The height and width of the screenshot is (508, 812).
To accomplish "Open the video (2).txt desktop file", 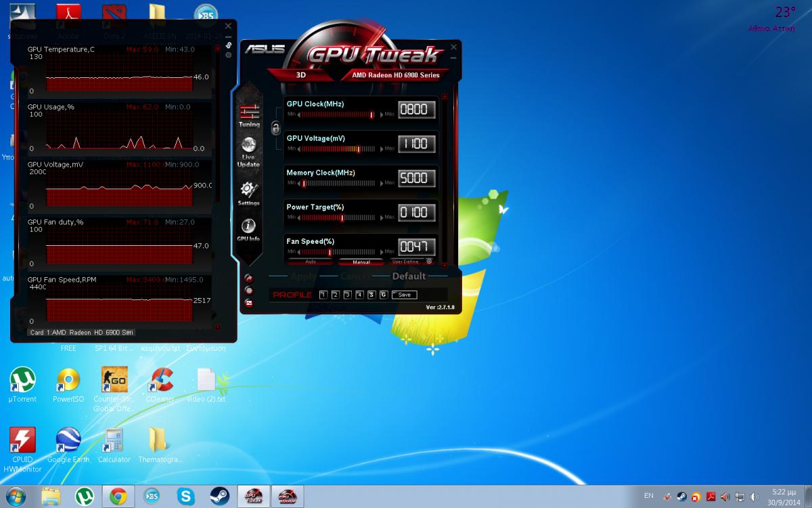I will [x=206, y=385].
